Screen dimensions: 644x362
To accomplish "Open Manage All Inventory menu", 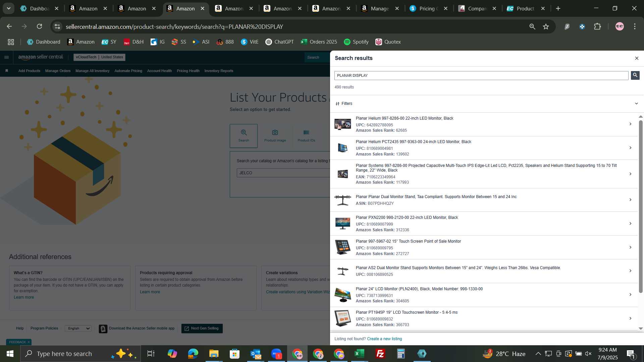I will click(x=92, y=71).
